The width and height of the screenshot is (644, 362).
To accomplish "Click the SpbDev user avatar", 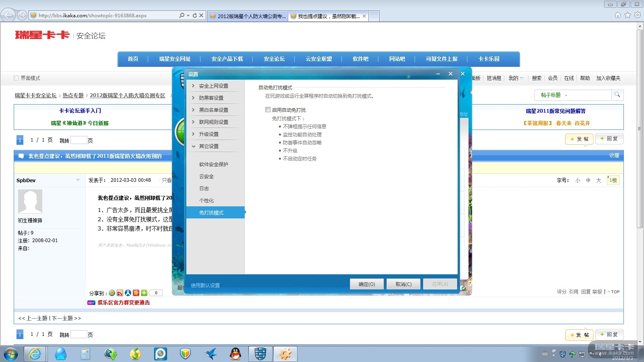I will (x=30, y=202).
